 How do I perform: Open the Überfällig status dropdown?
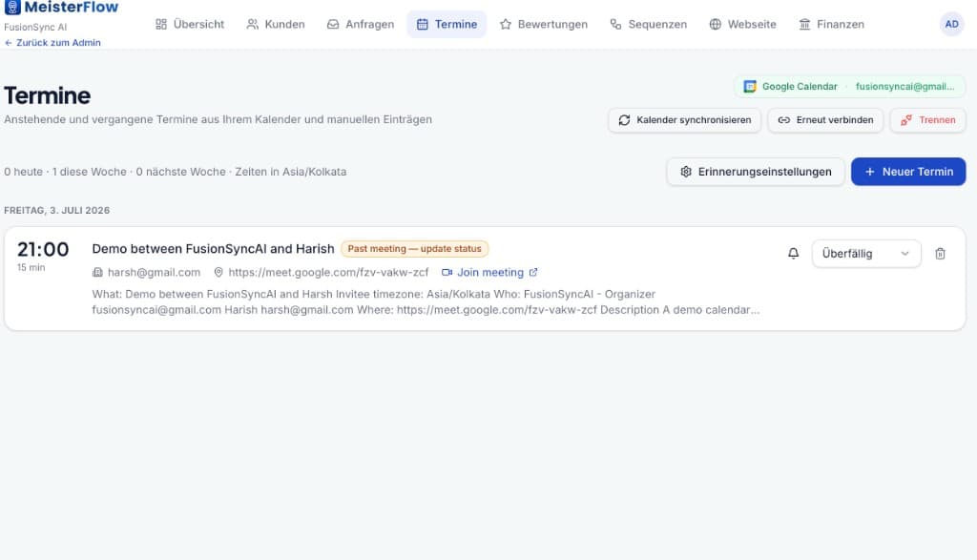(866, 254)
